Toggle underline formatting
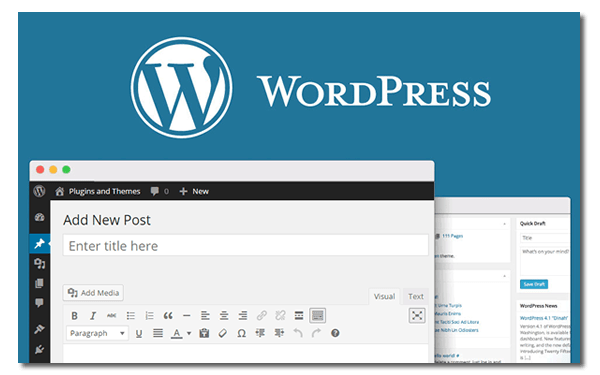Screen dimensions: 600x375 (139, 333)
